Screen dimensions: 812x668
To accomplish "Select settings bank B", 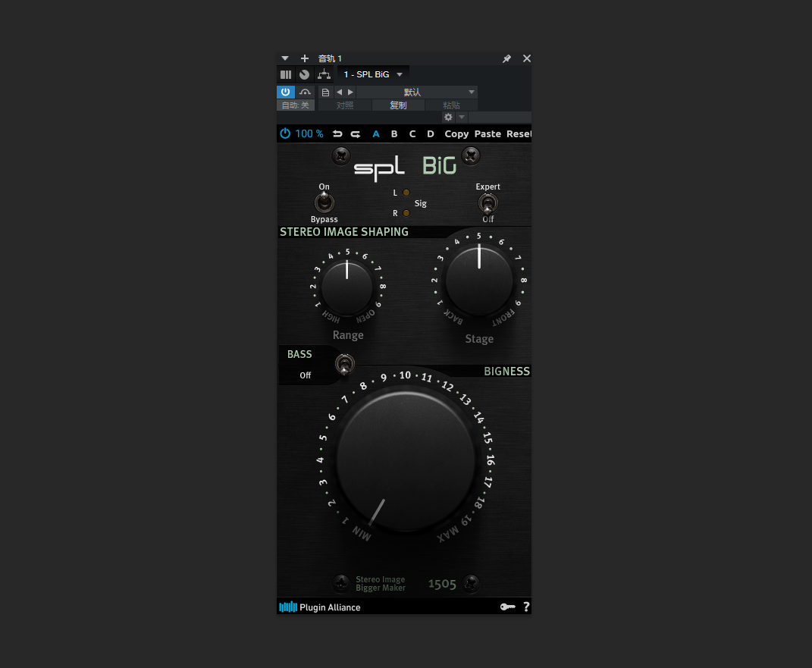I will tap(394, 133).
